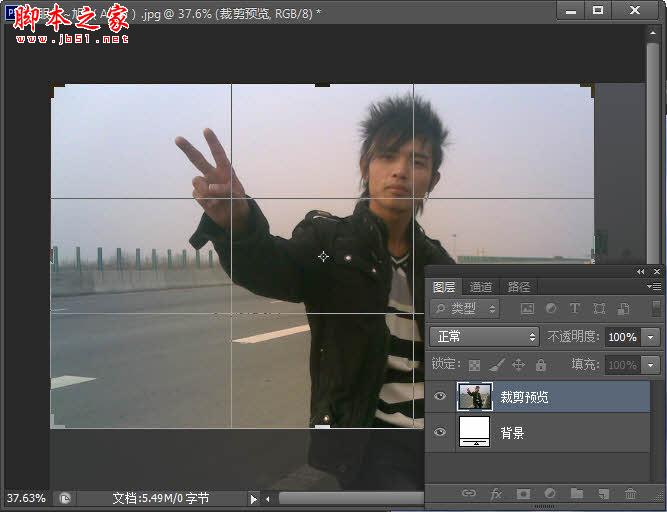Viewport: 667px width, 512px height.
Task: Open the 类型 filter dropdown
Action: point(465,309)
